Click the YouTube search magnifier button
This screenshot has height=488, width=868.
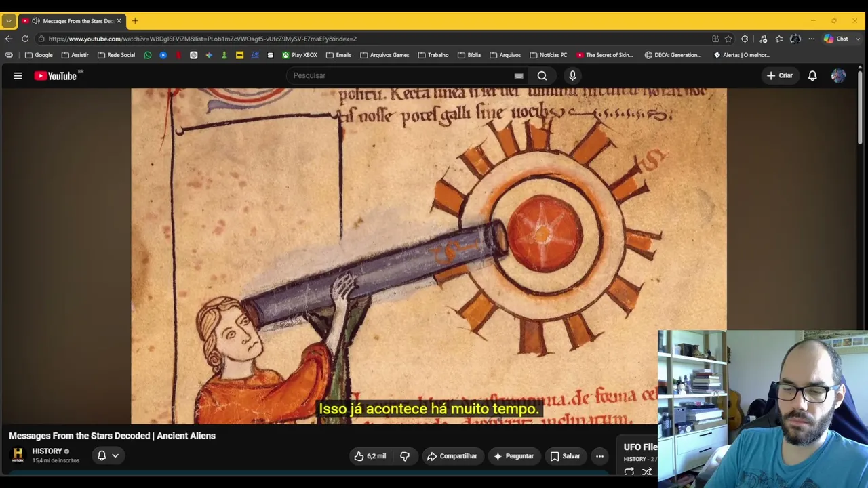click(x=542, y=76)
